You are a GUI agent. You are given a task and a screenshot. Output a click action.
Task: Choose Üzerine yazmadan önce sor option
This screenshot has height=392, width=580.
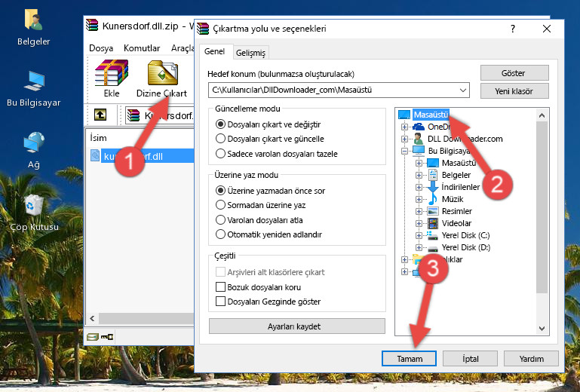[x=220, y=191]
